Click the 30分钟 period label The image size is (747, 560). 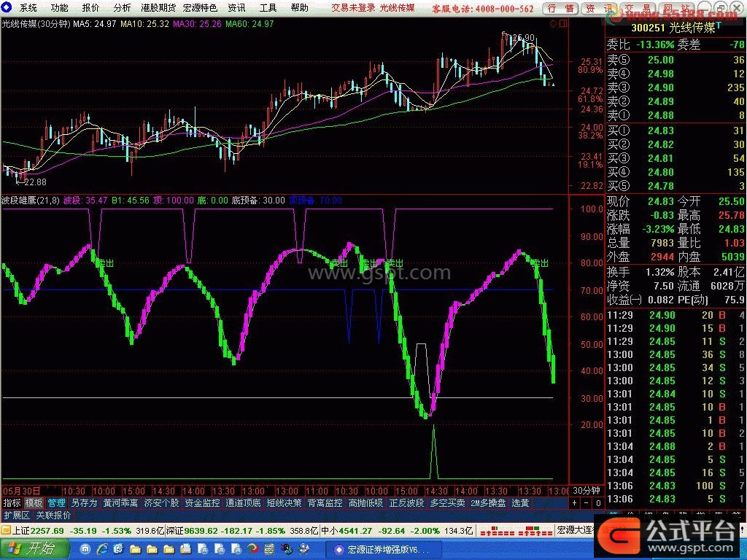coord(587,491)
